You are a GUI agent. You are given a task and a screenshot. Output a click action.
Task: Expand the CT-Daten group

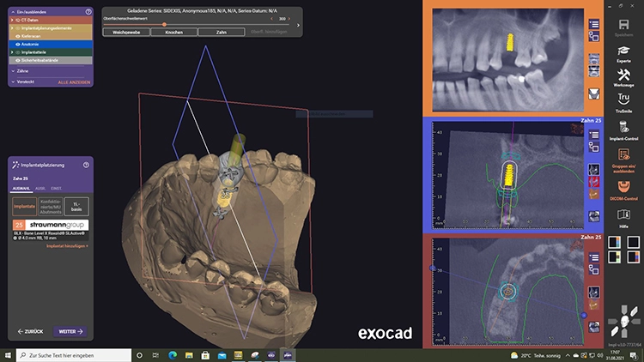click(12, 20)
